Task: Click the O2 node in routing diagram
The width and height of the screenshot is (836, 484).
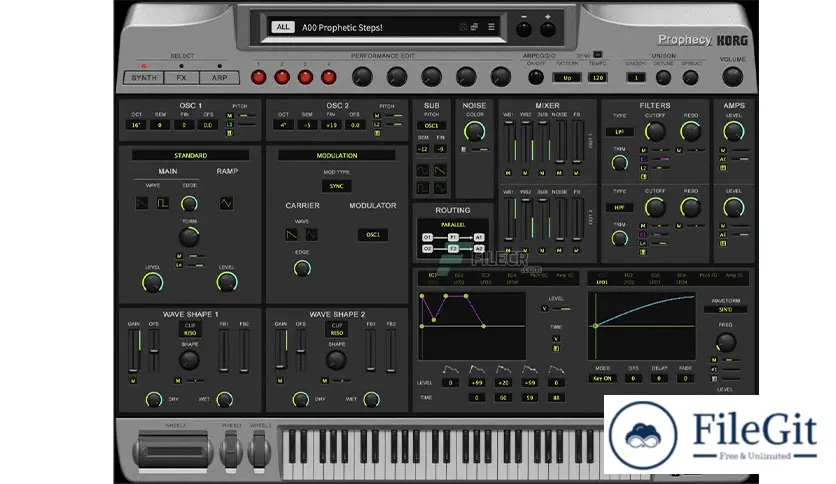Action: pyautogui.click(x=427, y=249)
